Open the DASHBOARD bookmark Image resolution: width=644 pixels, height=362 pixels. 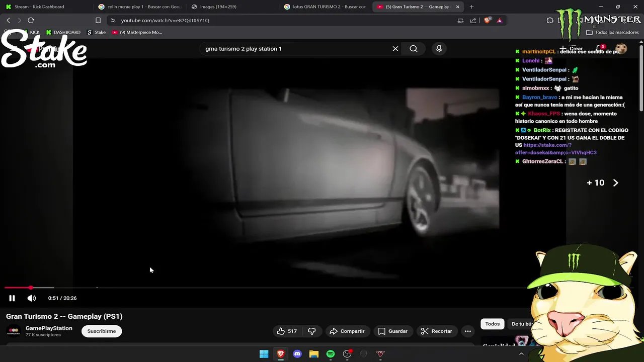[63, 32]
